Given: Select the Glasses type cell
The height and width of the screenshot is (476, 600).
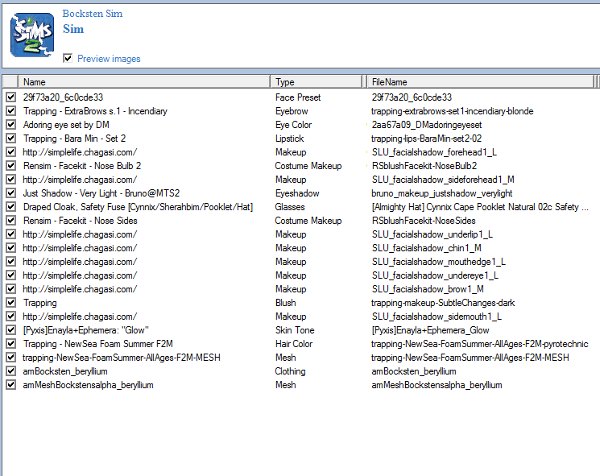Looking at the screenshot, I should (x=290, y=207).
